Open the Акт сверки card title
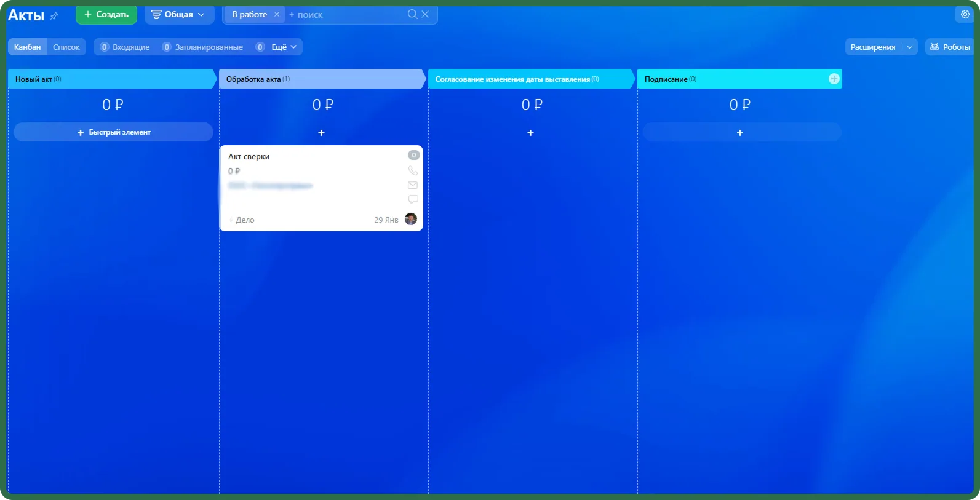This screenshot has width=980, height=500. click(249, 156)
